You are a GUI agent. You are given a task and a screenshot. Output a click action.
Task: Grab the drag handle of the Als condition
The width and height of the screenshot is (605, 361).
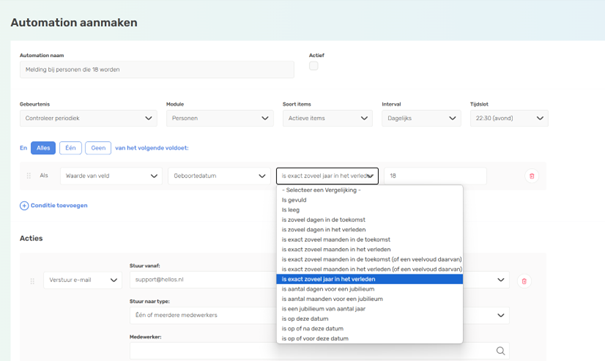click(x=29, y=176)
